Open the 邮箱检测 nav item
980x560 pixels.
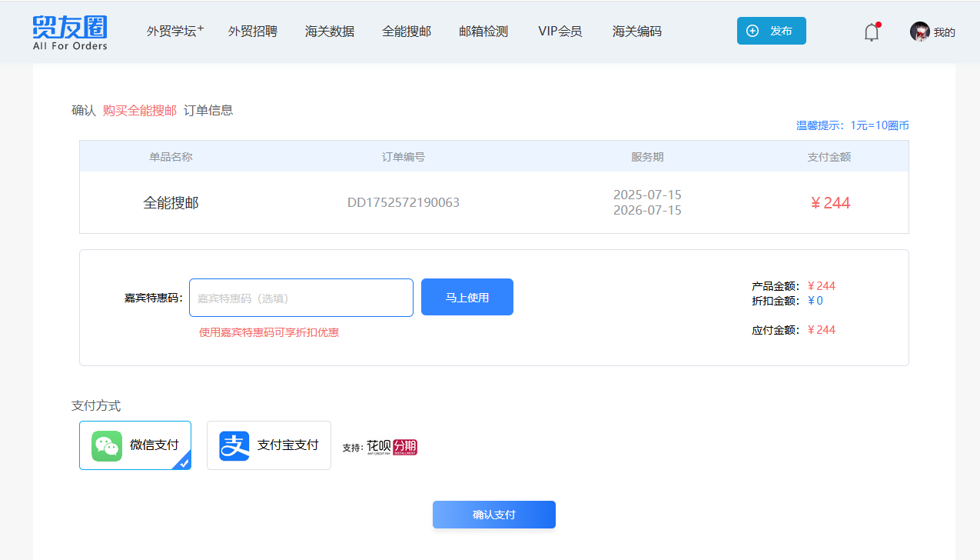[x=483, y=32]
